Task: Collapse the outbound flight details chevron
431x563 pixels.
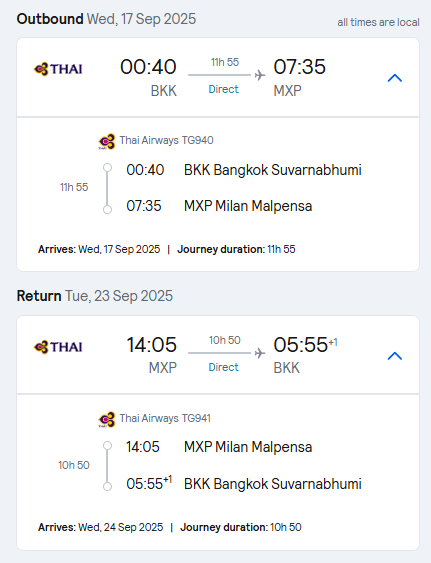Action: (395, 78)
